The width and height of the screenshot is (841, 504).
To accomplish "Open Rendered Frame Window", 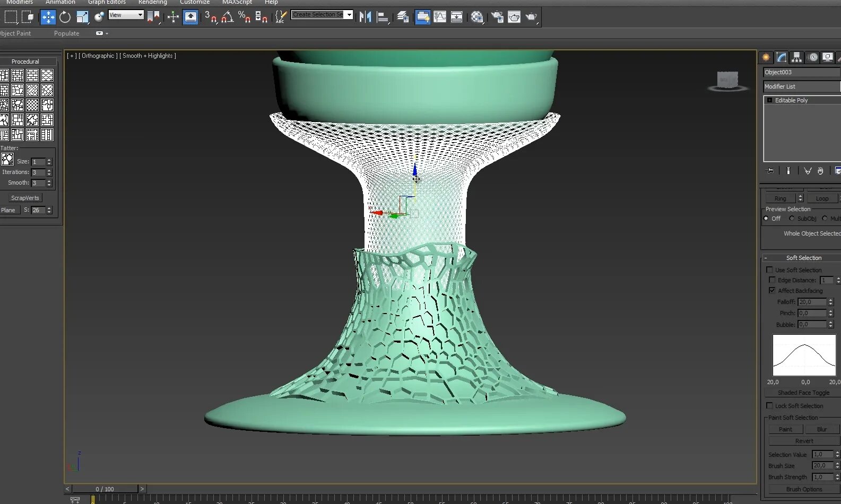I will 514,17.
